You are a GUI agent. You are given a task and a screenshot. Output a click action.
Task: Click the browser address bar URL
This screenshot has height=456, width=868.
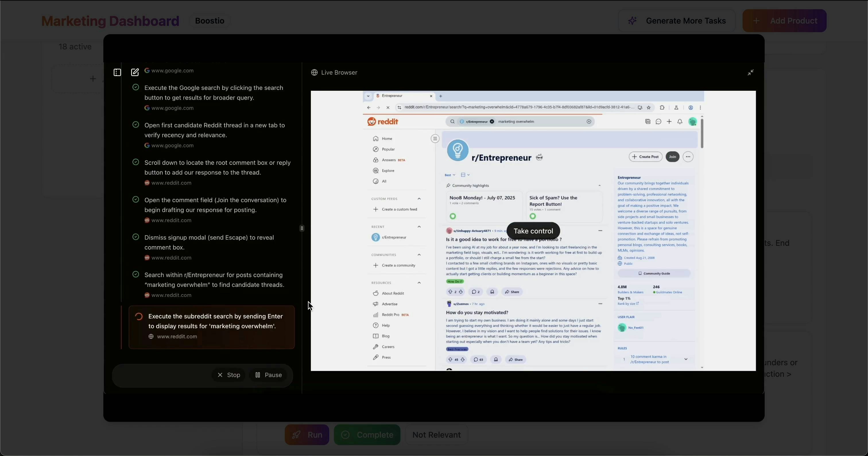point(519,107)
